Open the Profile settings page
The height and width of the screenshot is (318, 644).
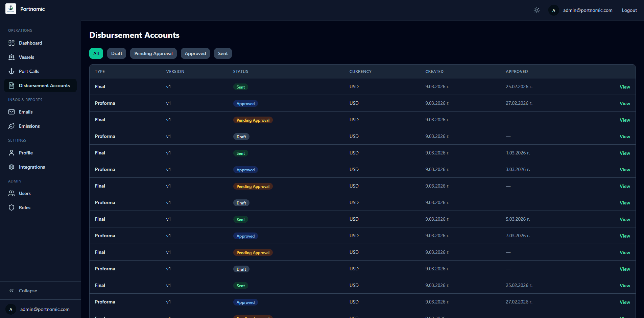26,153
